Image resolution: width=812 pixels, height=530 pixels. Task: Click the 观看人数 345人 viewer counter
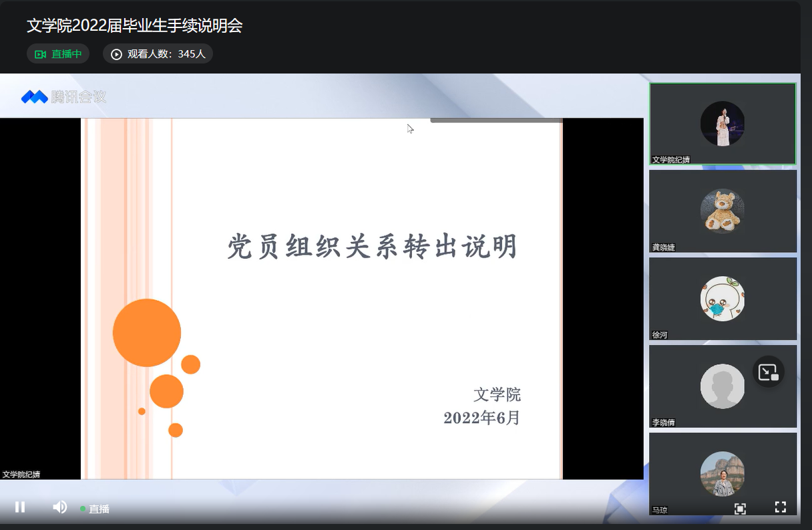tap(158, 53)
